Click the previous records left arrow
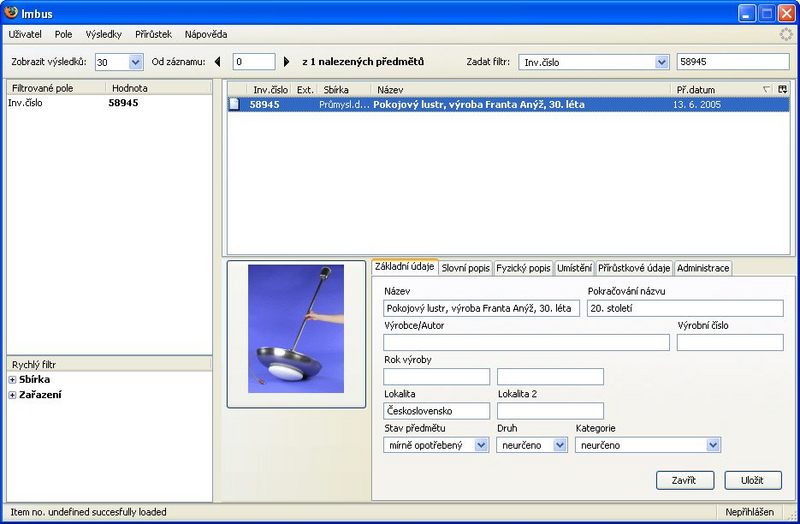The height and width of the screenshot is (524, 800). pyautogui.click(x=217, y=62)
